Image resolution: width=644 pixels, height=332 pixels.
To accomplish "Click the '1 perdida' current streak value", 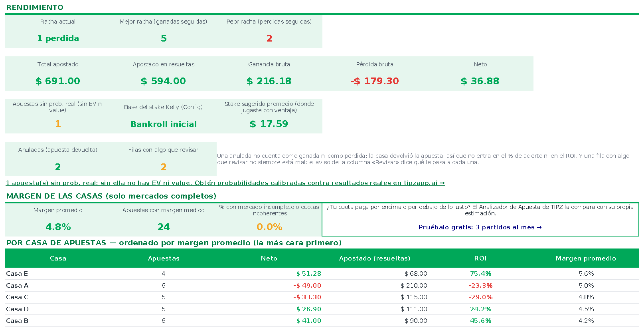I will pos(58,38).
